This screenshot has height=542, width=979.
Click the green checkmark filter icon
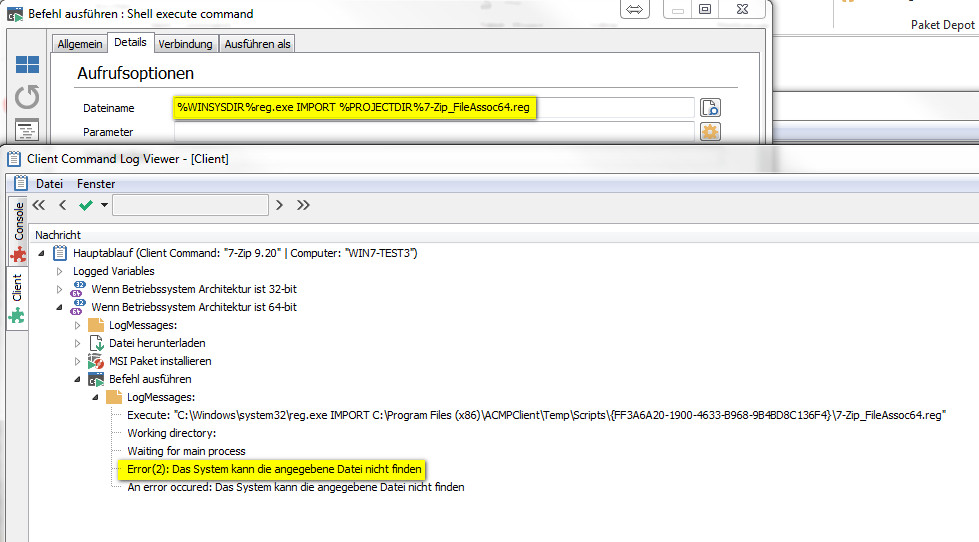coord(86,205)
